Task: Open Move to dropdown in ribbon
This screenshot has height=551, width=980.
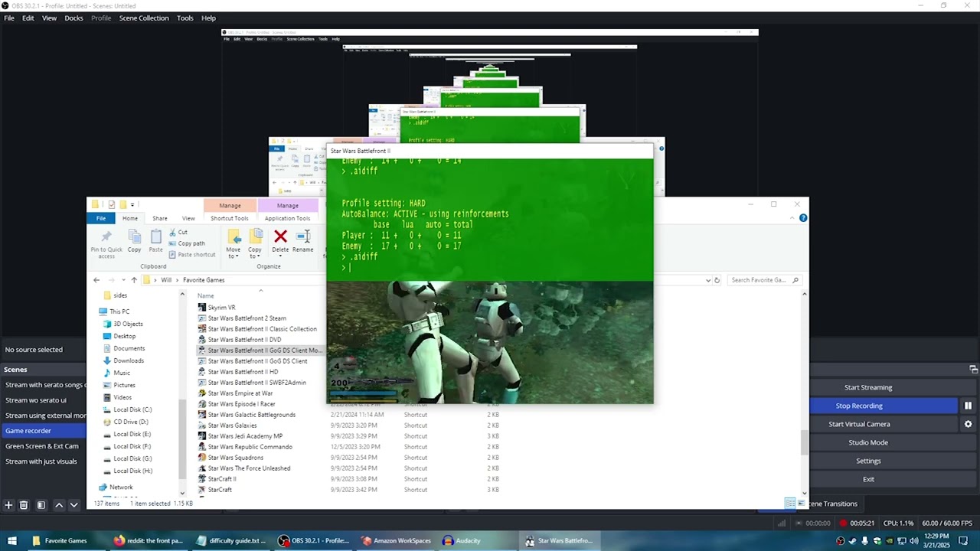Action: pyautogui.click(x=233, y=256)
